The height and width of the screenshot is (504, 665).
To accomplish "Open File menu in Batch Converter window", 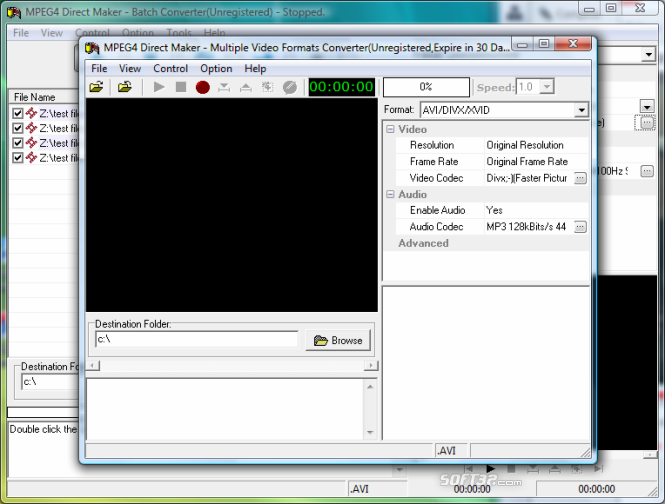I will point(21,33).
